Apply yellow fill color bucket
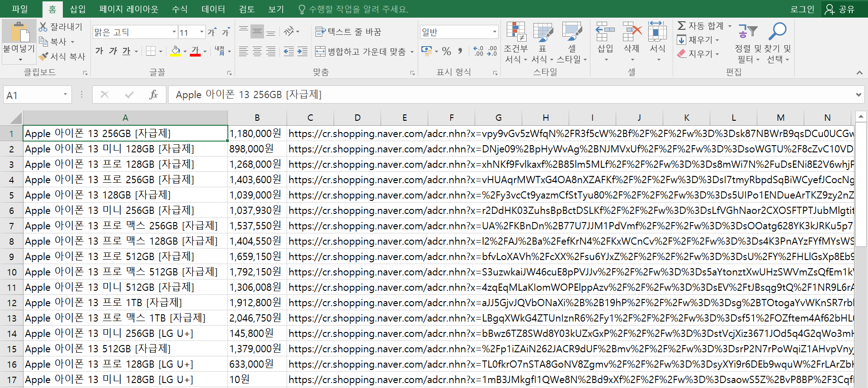 175,51
